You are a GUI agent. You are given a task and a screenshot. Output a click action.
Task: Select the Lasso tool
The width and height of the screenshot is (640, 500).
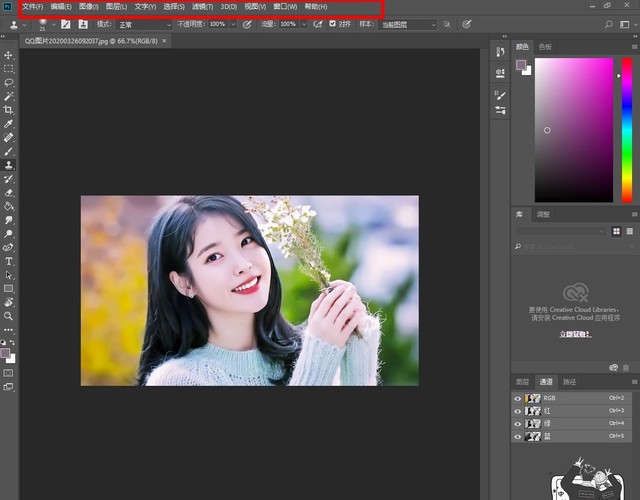9,82
